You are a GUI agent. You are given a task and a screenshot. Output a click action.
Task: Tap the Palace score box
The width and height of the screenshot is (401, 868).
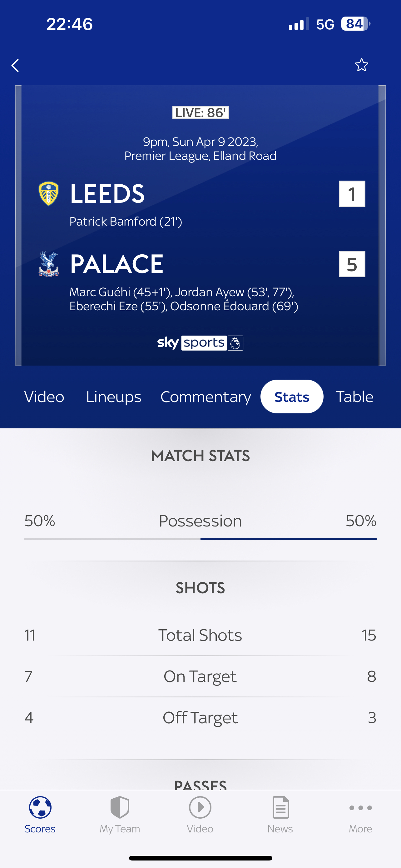point(352,264)
